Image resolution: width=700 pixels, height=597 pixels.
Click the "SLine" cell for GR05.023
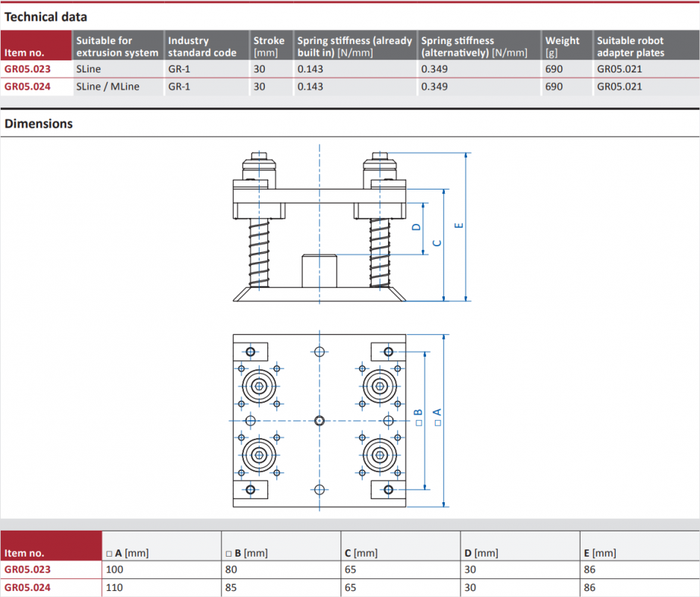point(88,69)
